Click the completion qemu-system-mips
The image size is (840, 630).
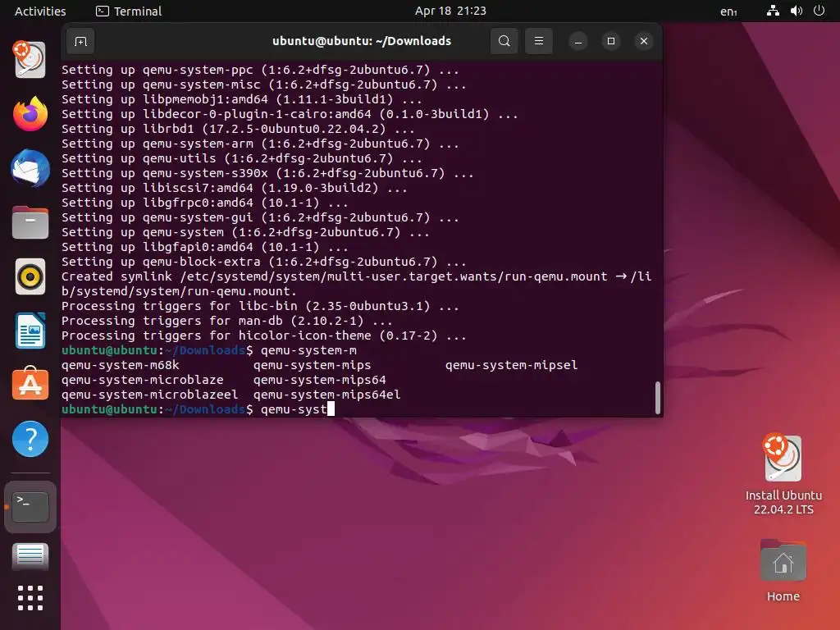(x=312, y=365)
